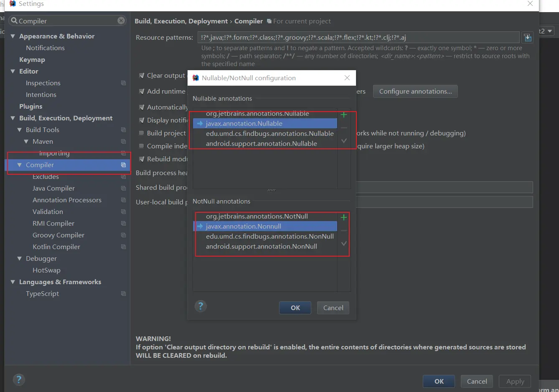The image size is (559, 392).
Task: Clear the search field with the X icon
Action: click(121, 20)
